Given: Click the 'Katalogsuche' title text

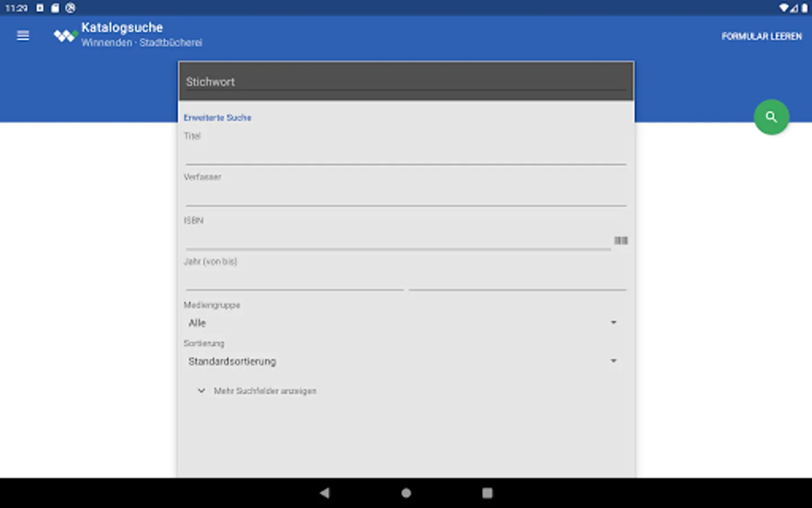Looking at the screenshot, I should click(122, 27).
